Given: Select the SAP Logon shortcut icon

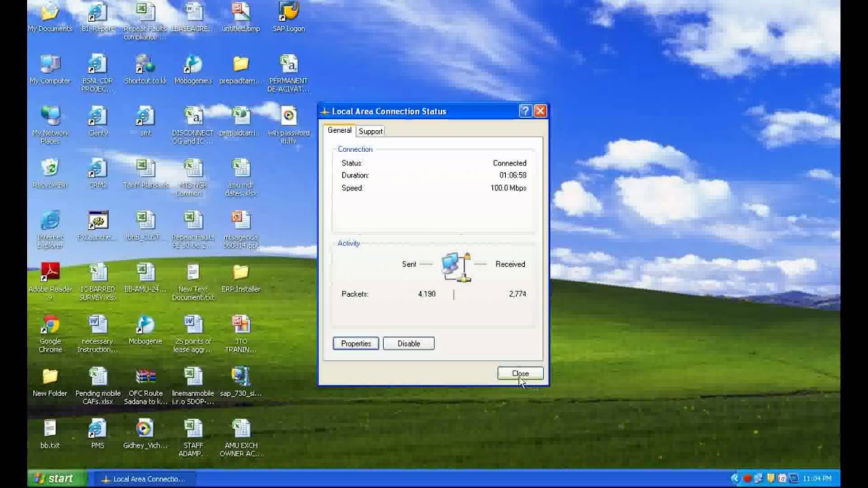Looking at the screenshot, I should coord(289,18).
